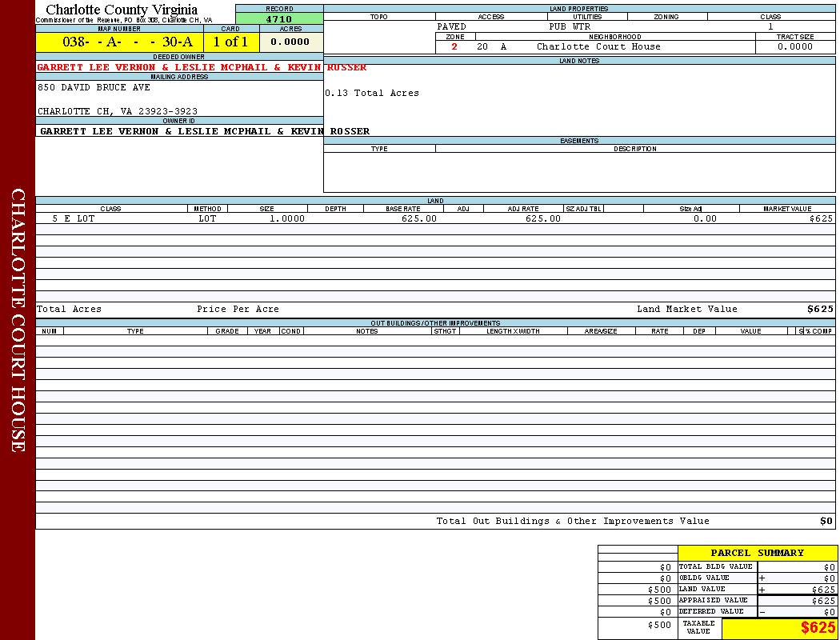Viewport: 840px width, 640px height.
Task: Click the bold Owner ID name field
Action: [x=204, y=130]
